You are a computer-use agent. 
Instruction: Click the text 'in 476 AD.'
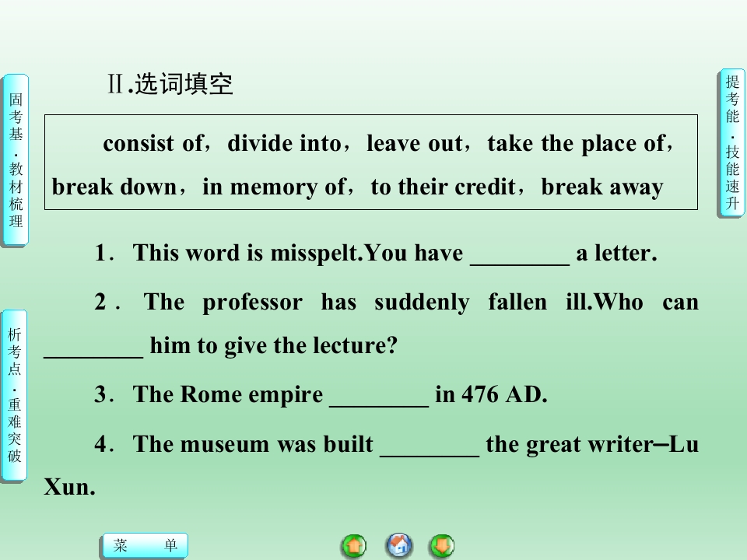click(x=491, y=394)
